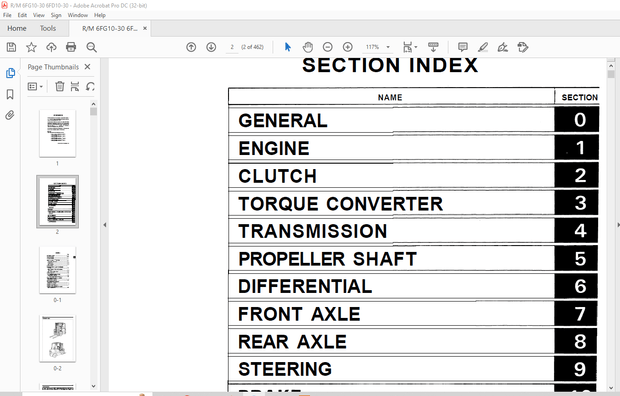This screenshot has width=620, height=396.
Task: Switch to the Home tab
Action: [17, 28]
